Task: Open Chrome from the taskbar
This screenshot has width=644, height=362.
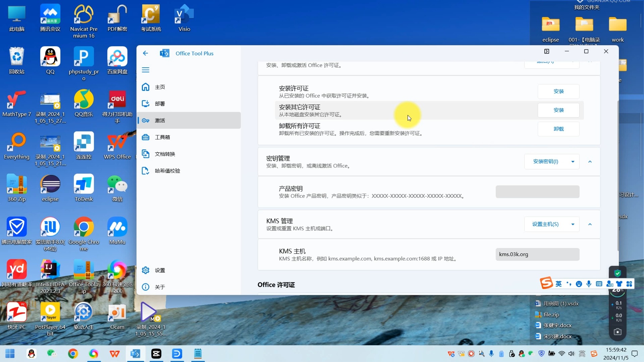Action: point(73,354)
